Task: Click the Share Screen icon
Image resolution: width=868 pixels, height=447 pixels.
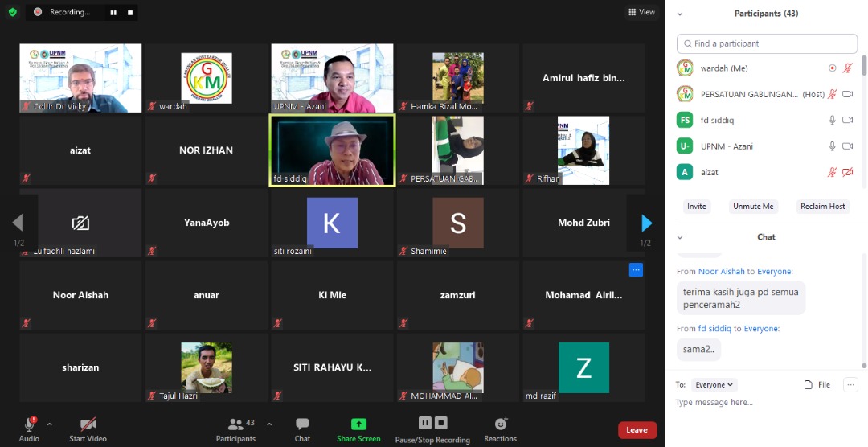Action: pos(358,424)
